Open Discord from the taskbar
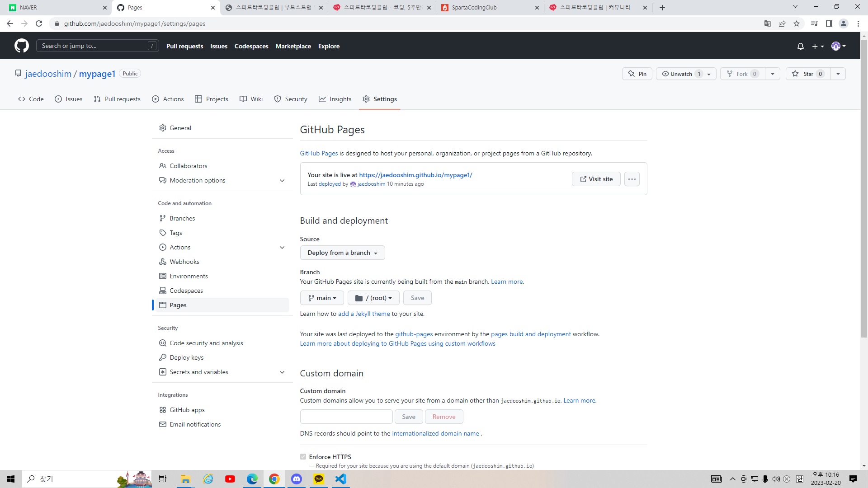 [x=297, y=479]
